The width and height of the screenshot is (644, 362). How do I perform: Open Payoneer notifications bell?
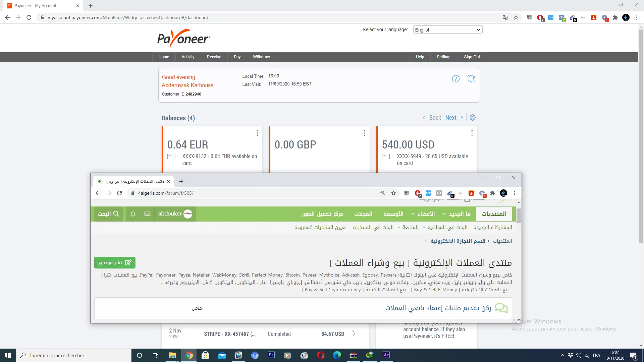[x=471, y=79]
